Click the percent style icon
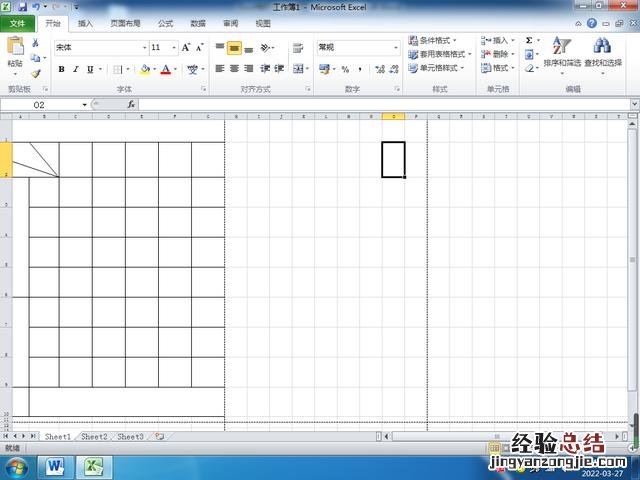The height and width of the screenshot is (480, 640). pyautogui.click(x=345, y=69)
